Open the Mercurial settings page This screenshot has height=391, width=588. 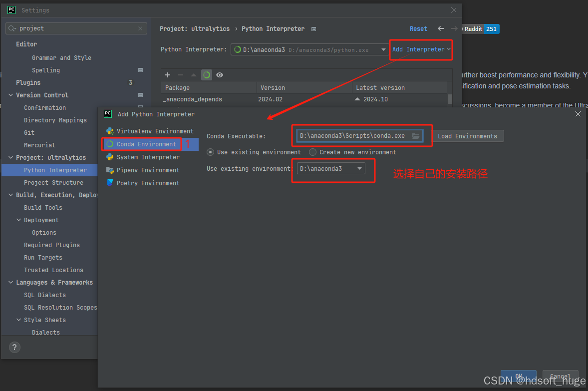tap(39, 145)
